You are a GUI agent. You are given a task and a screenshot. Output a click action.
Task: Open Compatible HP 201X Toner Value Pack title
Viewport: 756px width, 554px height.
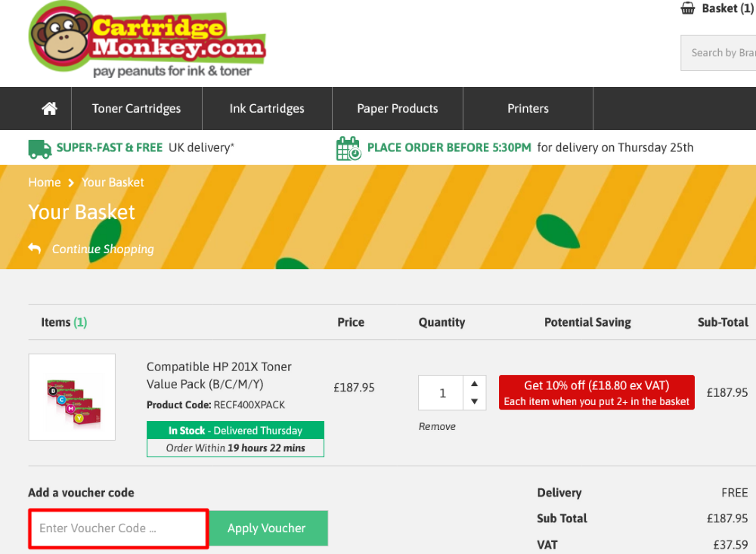click(219, 375)
